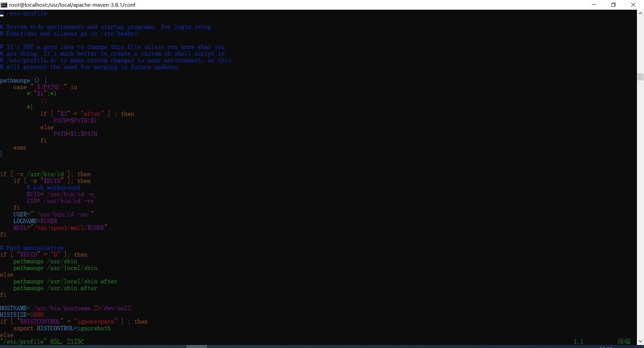
Task: Click the 'PATH=$PATH:$1' line
Action: click(x=75, y=121)
